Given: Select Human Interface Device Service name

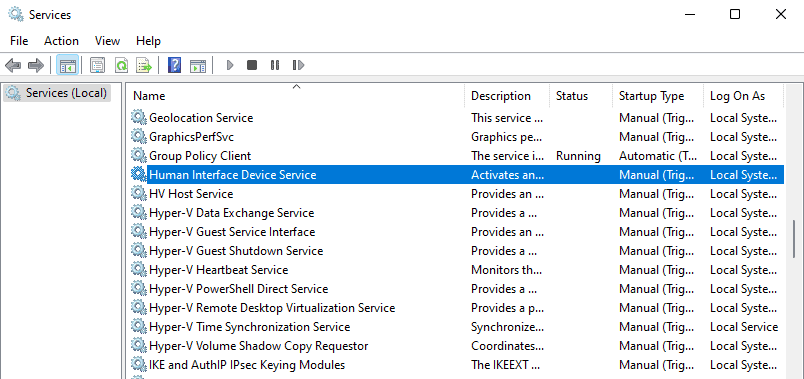Looking at the screenshot, I should point(232,175).
